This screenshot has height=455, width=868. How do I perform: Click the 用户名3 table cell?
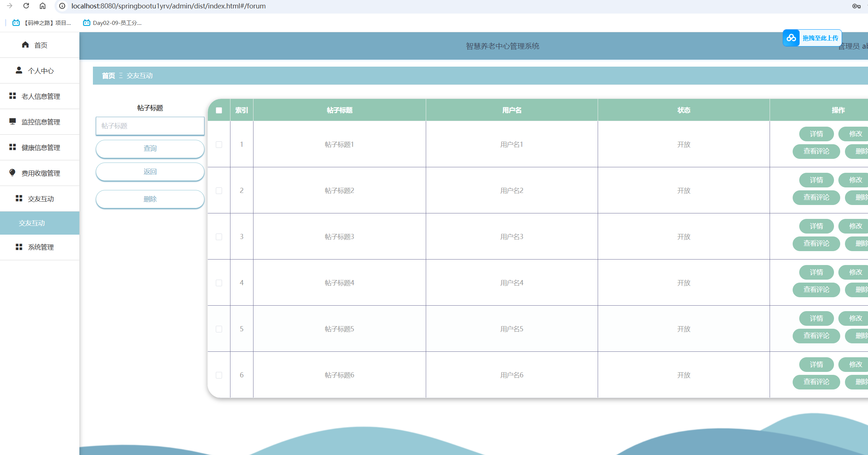512,237
